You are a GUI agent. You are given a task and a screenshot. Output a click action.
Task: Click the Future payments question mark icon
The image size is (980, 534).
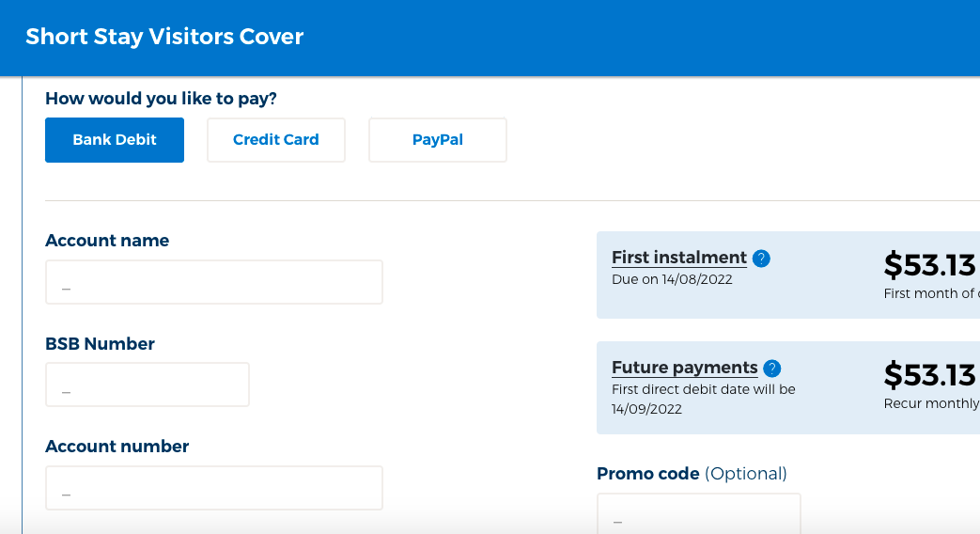coord(771,369)
